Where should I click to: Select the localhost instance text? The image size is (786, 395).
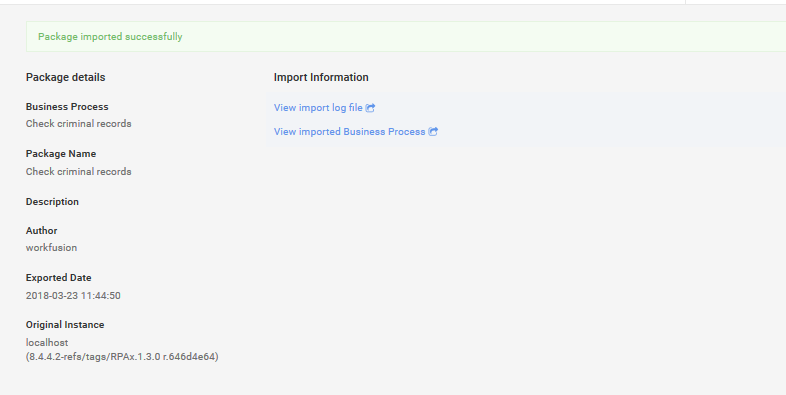(47, 342)
